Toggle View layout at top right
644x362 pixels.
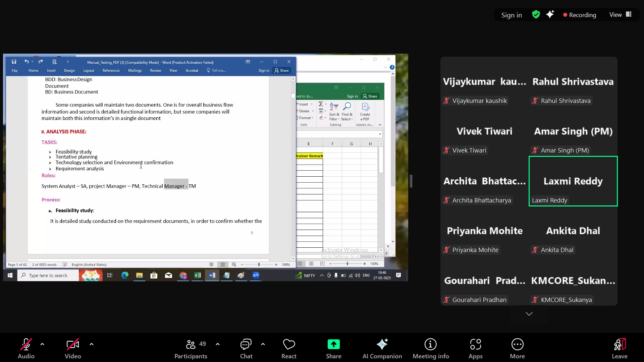(620, 15)
